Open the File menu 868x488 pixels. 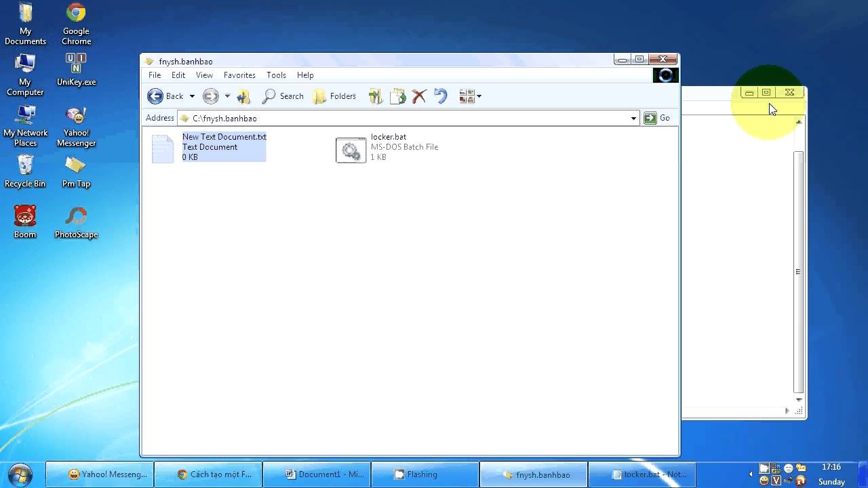[155, 75]
